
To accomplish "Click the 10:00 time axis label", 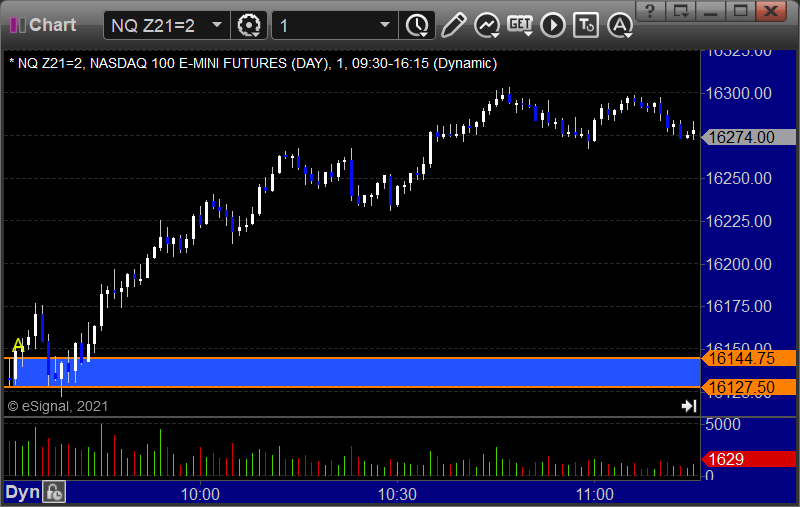I will 200,494.
